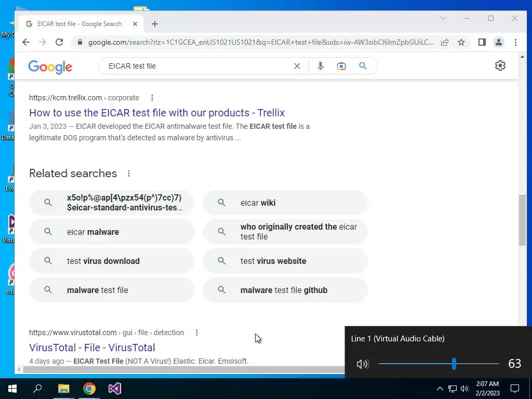The width and height of the screenshot is (532, 399).
Task: Bookmark this page with the star icon
Action: pos(461,42)
